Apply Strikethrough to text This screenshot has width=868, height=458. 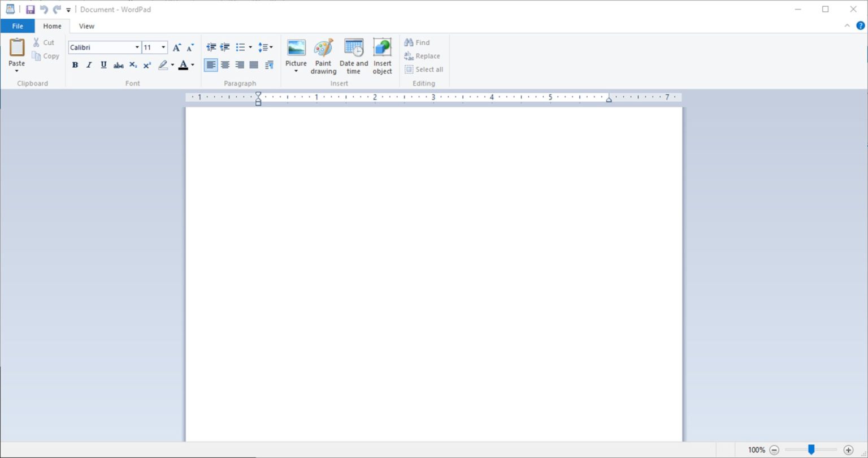pyautogui.click(x=118, y=64)
